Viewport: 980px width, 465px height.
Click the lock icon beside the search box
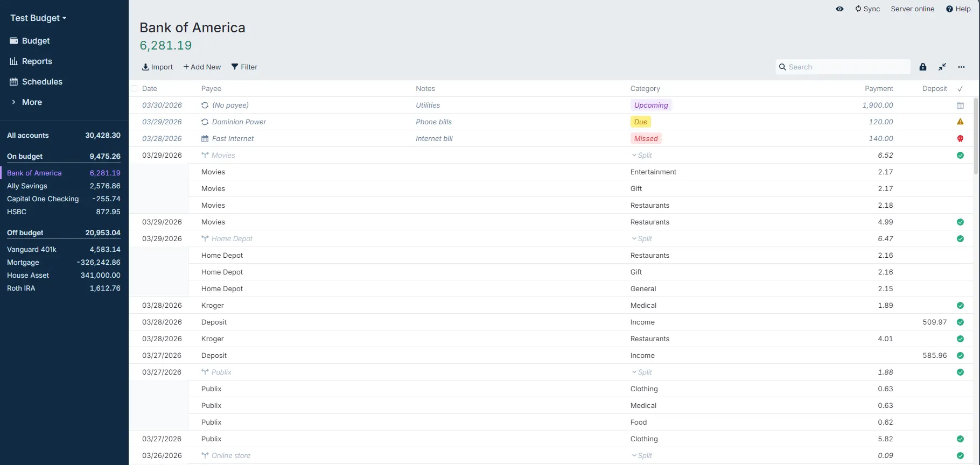[923, 67]
